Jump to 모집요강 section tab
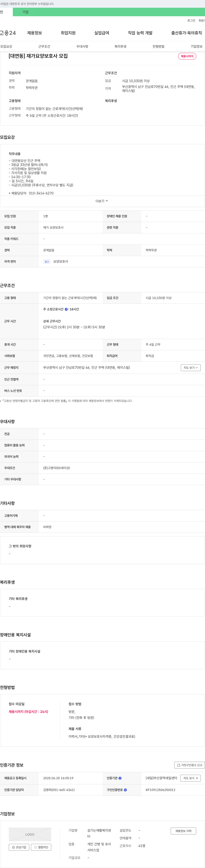 pos(6,46)
